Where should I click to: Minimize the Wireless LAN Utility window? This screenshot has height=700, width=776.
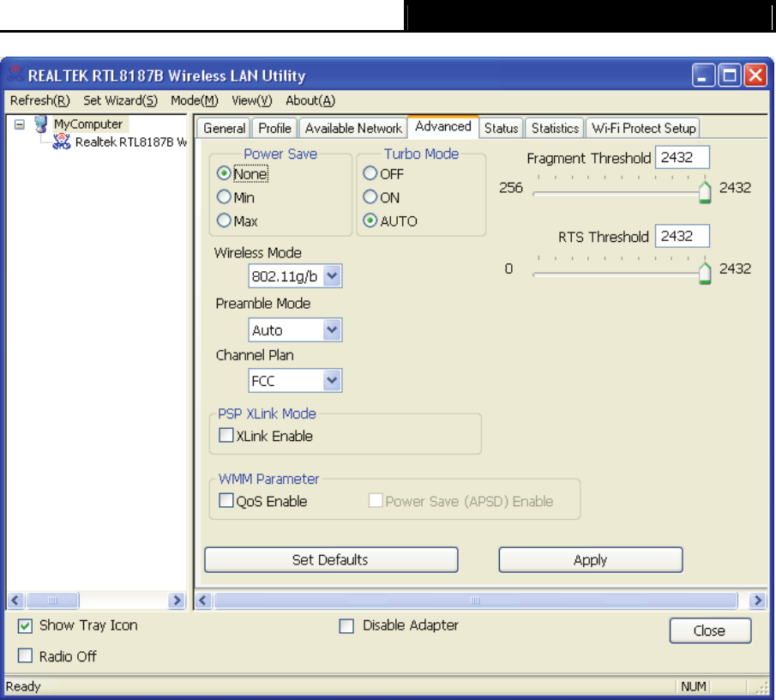pos(703,75)
